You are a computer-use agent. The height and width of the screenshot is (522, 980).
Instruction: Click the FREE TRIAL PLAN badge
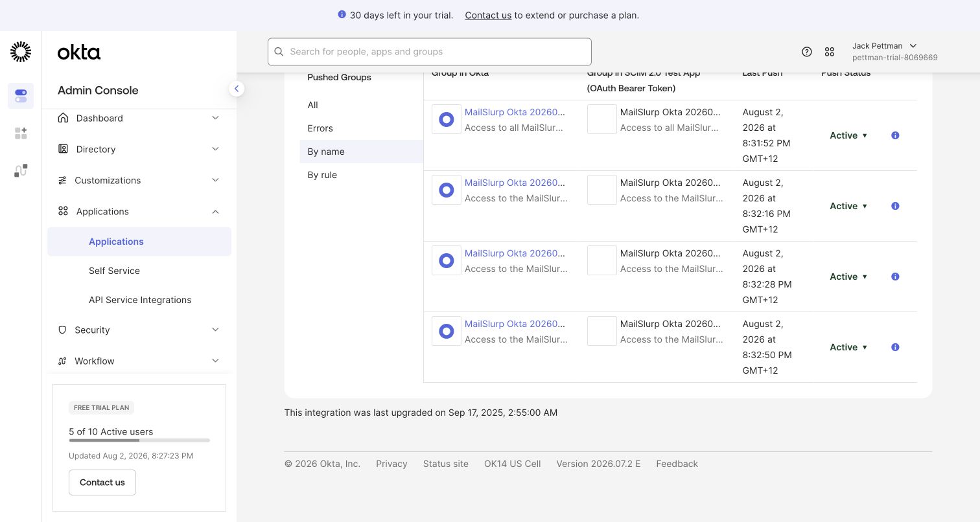tap(101, 408)
